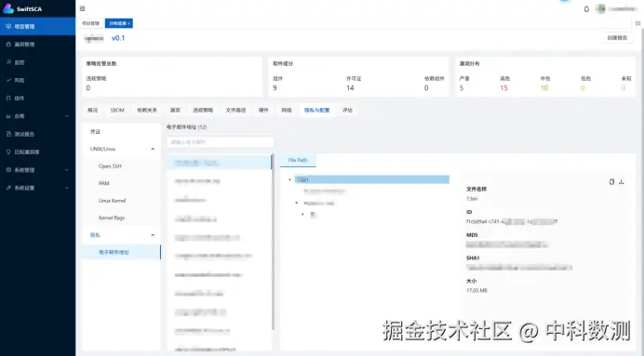Toggle the sidebar collapse hamburger icon
The image size is (644, 356).
click(x=82, y=8)
